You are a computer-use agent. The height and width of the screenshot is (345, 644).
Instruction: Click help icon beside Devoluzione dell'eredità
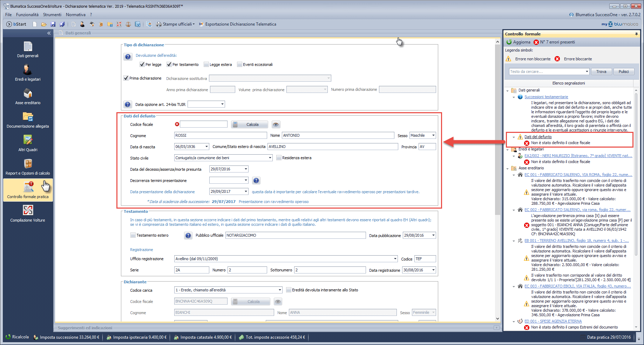point(128,57)
